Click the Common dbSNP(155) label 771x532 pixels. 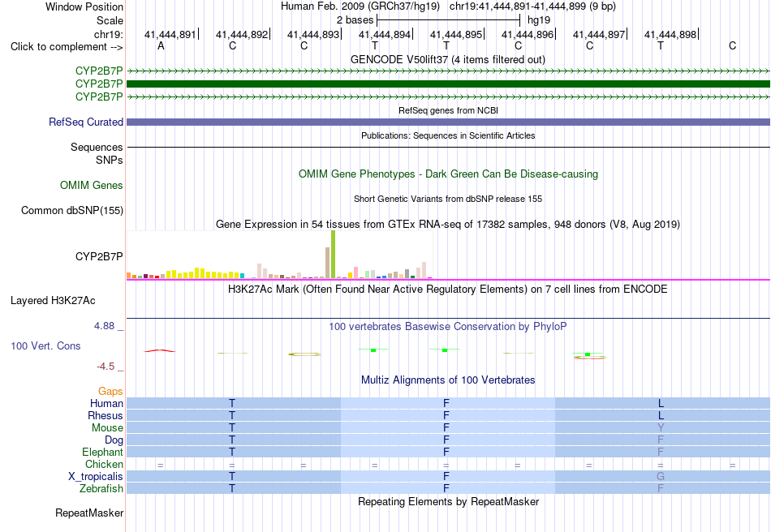coord(71,210)
